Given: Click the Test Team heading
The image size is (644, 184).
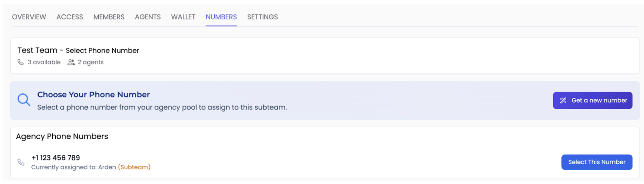Looking at the screenshot, I should pyautogui.click(x=37, y=50).
